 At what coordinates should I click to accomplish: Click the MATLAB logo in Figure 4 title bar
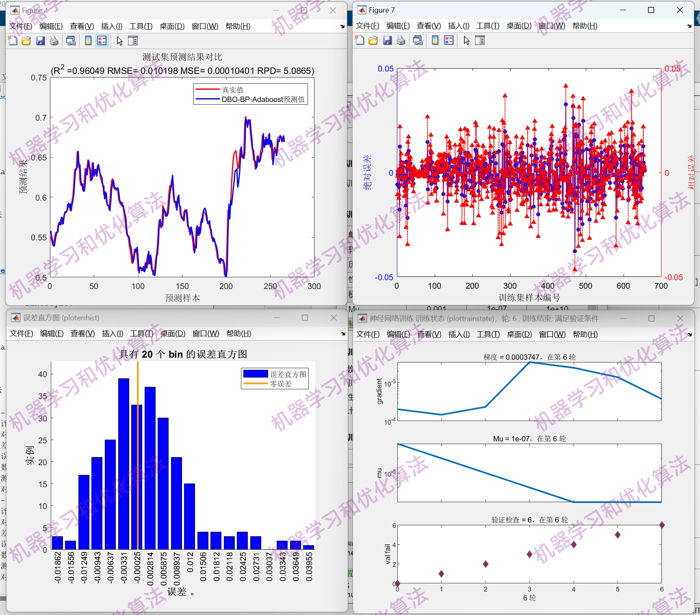tap(15, 11)
